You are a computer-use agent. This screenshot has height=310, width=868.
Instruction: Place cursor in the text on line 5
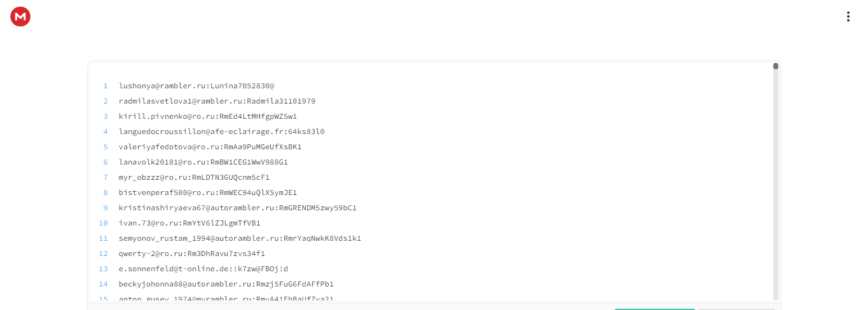pos(210,147)
